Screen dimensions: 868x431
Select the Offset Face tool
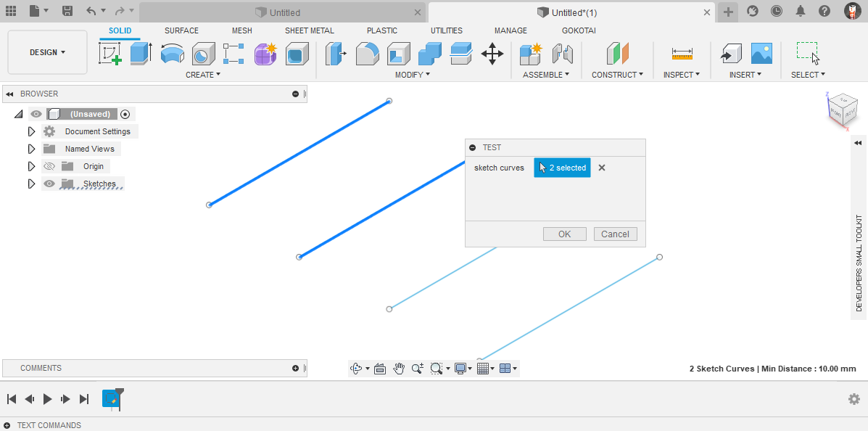[x=460, y=54]
